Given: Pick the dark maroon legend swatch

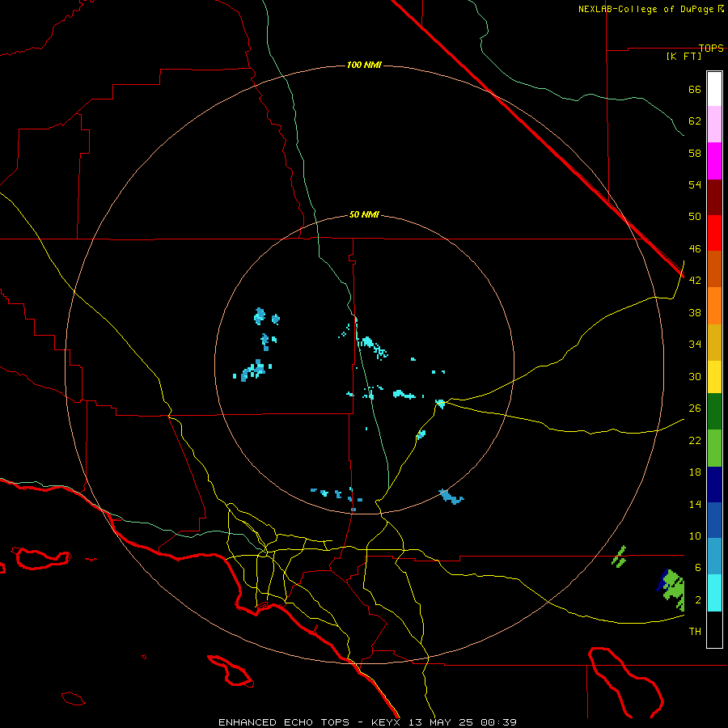Looking at the screenshot, I should click(x=714, y=197).
